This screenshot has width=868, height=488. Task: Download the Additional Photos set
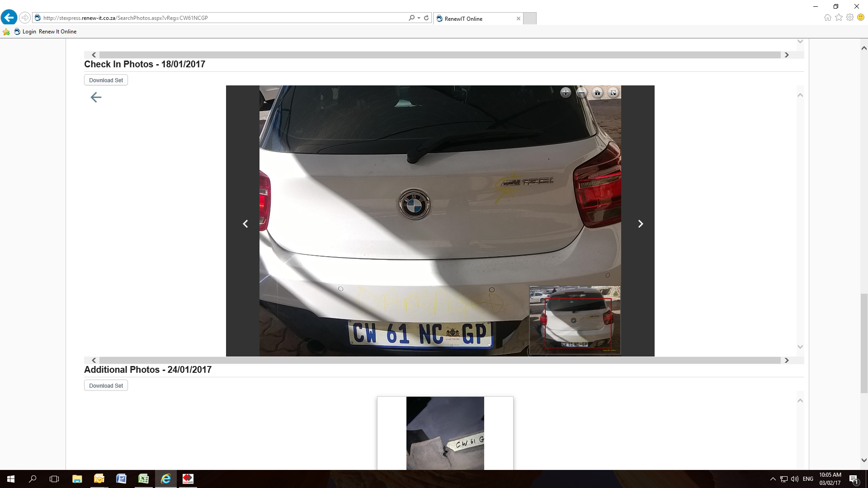coord(106,385)
